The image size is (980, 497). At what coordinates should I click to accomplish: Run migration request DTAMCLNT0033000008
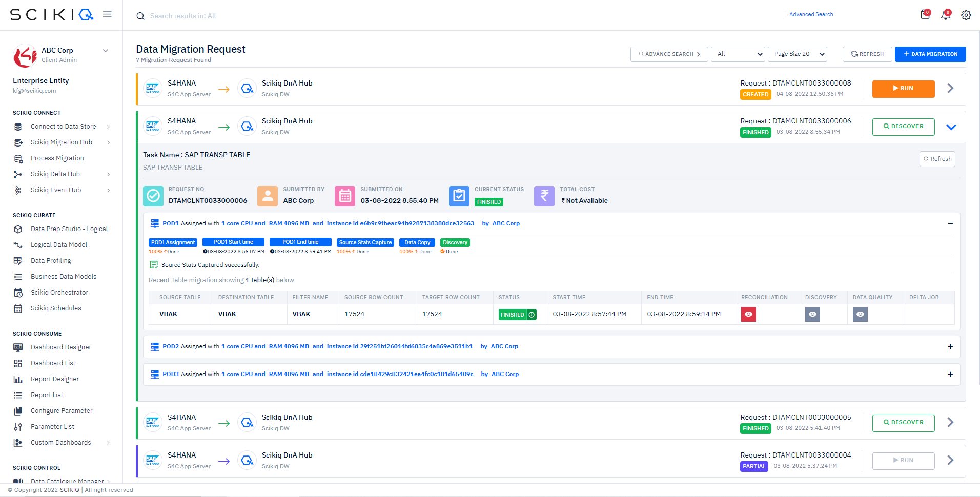click(x=903, y=89)
